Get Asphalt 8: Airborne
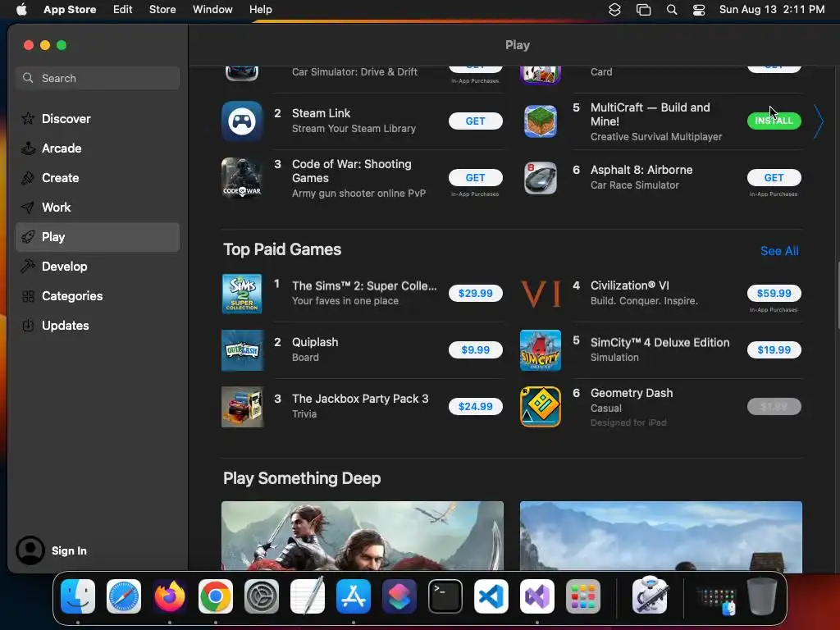Screen dimensions: 840x630 (x=774, y=177)
